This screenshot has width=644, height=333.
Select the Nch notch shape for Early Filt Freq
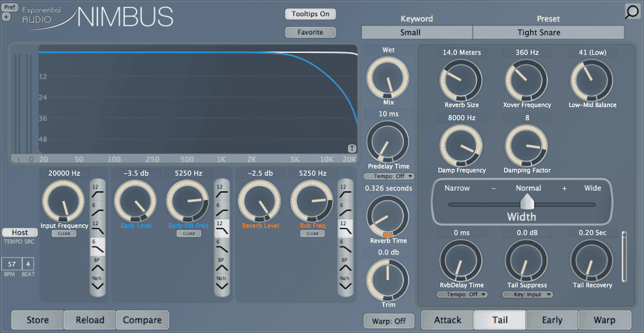[x=221, y=282]
